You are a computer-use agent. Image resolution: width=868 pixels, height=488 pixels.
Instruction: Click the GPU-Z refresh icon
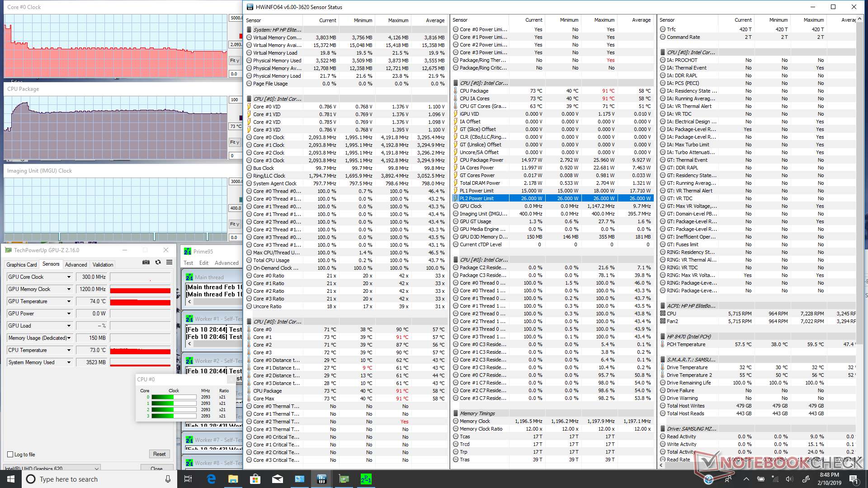point(158,263)
